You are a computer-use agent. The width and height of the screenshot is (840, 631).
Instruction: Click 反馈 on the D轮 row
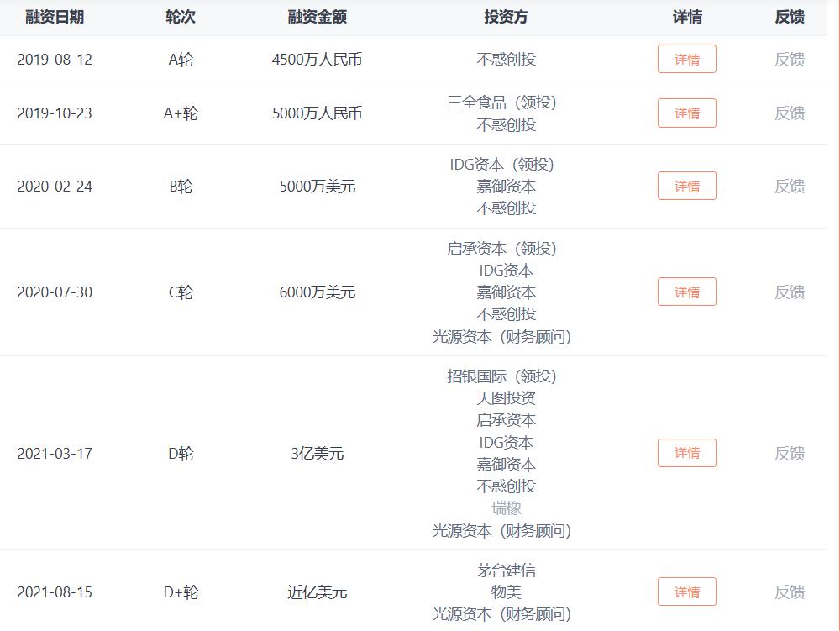(790, 453)
